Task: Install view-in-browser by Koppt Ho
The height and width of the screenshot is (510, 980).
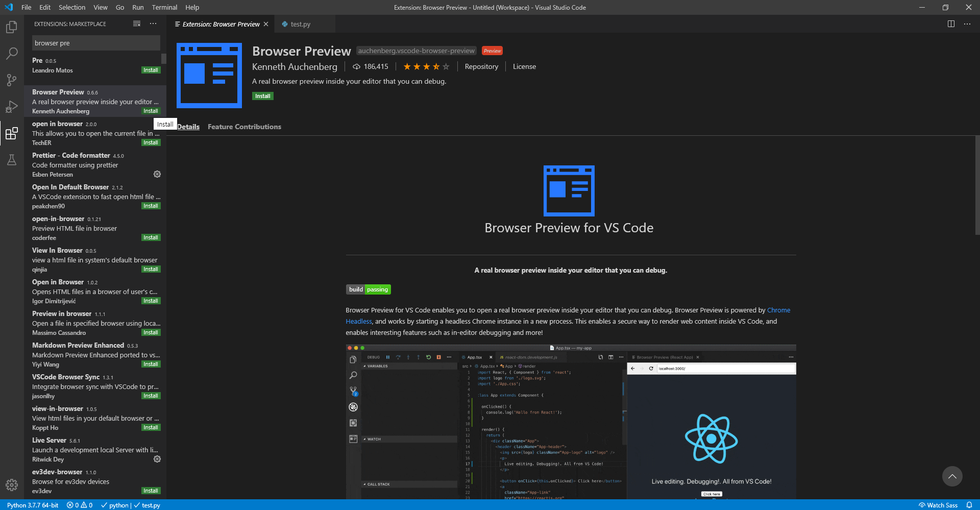Action: click(x=151, y=427)
